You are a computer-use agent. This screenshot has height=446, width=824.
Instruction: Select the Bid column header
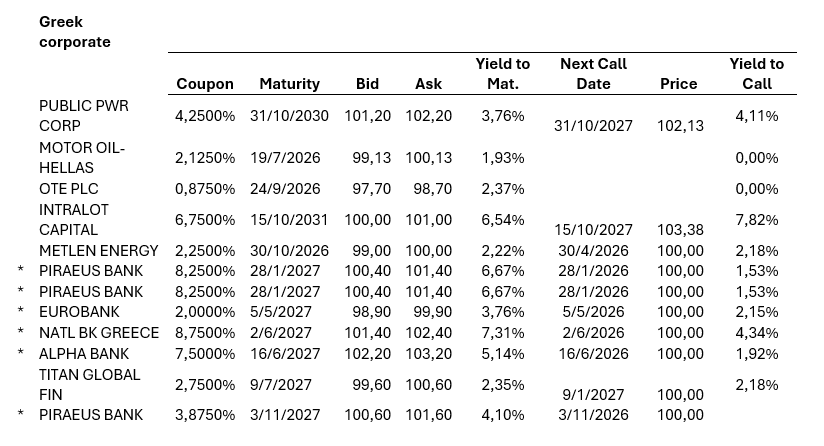[x=367, y=84]
